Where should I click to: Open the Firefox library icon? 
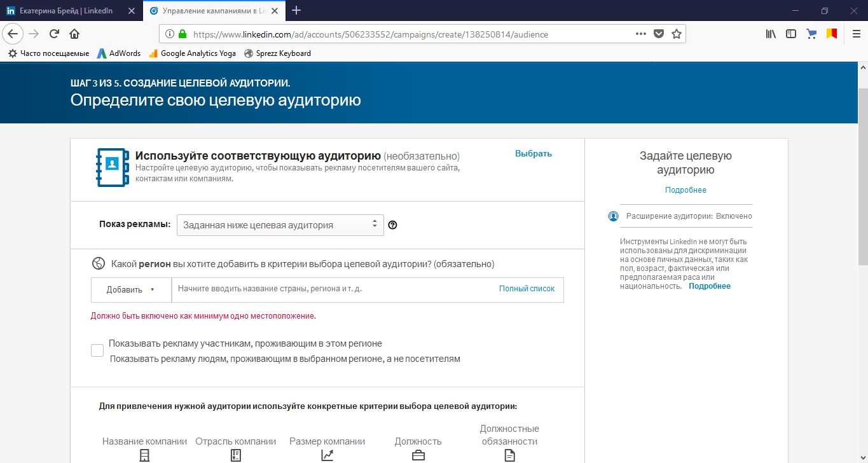(770, 34)
